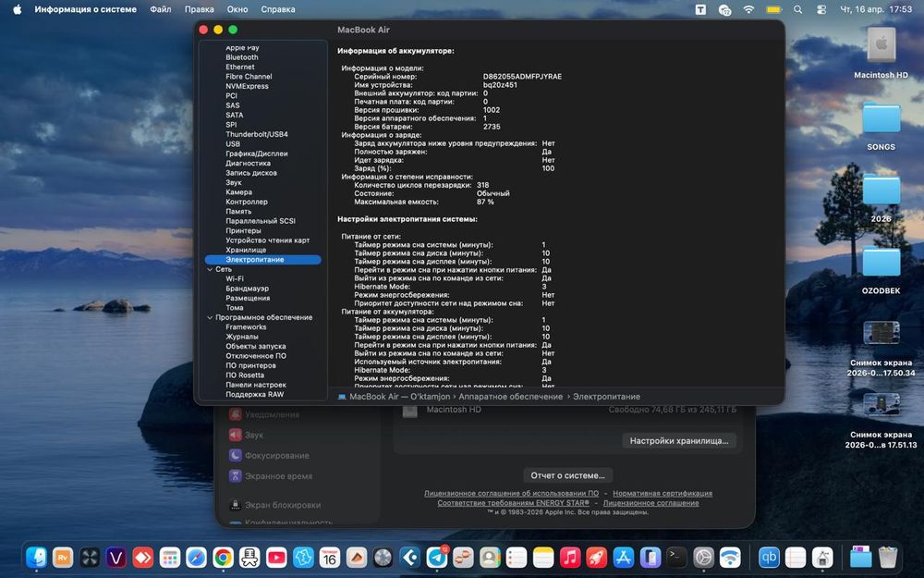Viewport: 924px width, 578px height.
Task: Open Лицензионное соглашение link after ENERGY STAR
Action: click(651, 503)
